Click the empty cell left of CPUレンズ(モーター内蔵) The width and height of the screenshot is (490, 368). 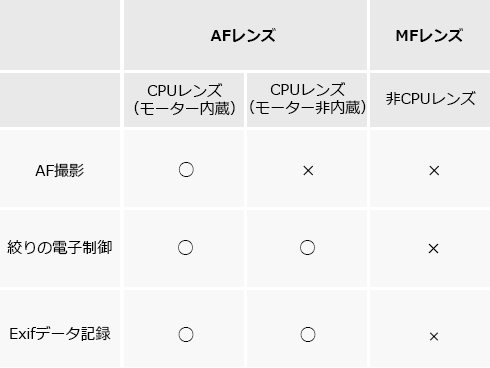(60, 100)
